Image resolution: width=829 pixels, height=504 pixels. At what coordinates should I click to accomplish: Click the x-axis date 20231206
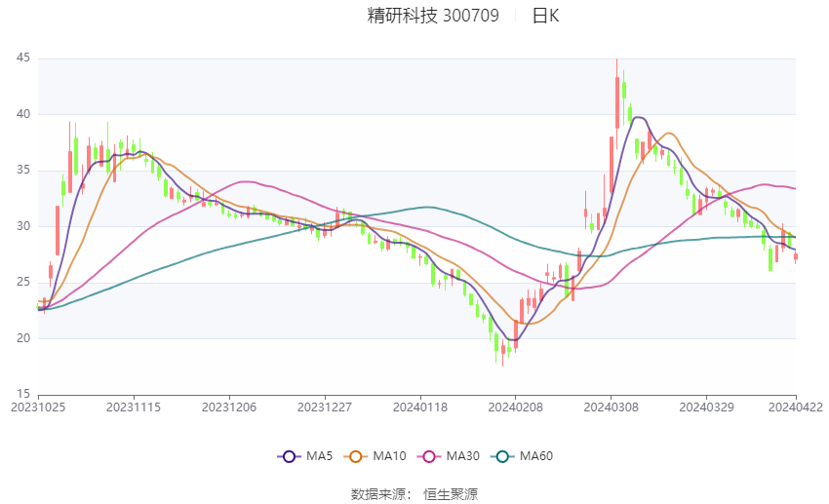coord(229,407)
